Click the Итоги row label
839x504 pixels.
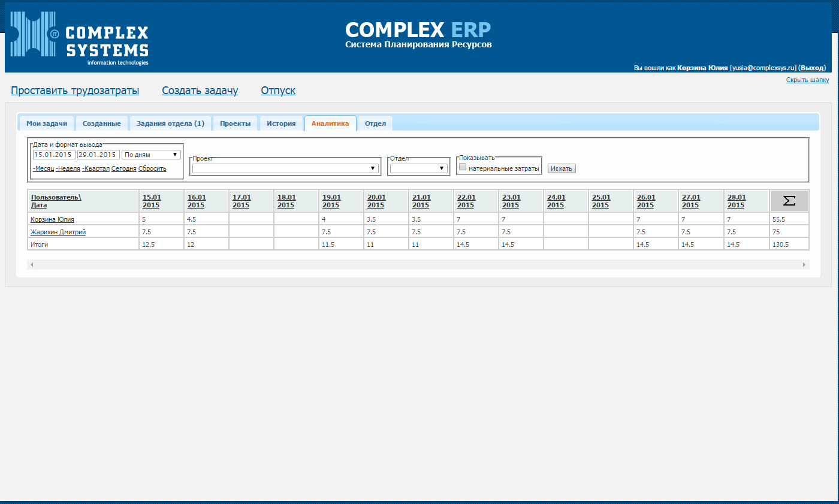[38, 245]
